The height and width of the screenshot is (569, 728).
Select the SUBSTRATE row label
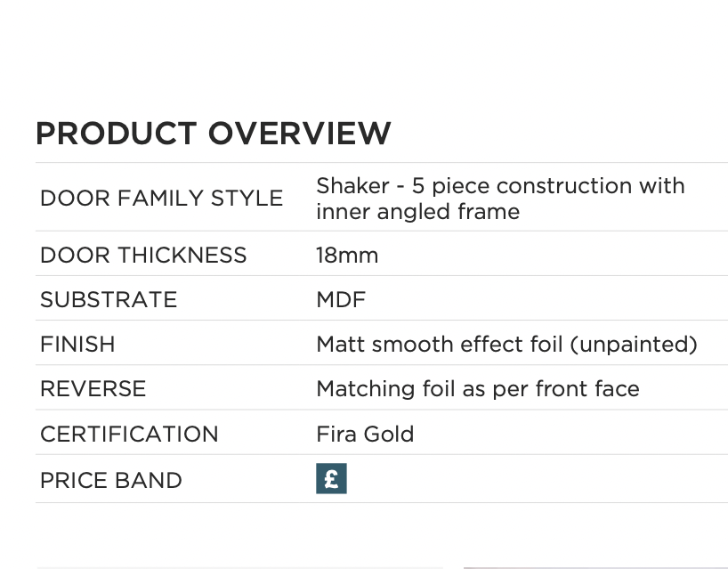(x=109, y=300)
